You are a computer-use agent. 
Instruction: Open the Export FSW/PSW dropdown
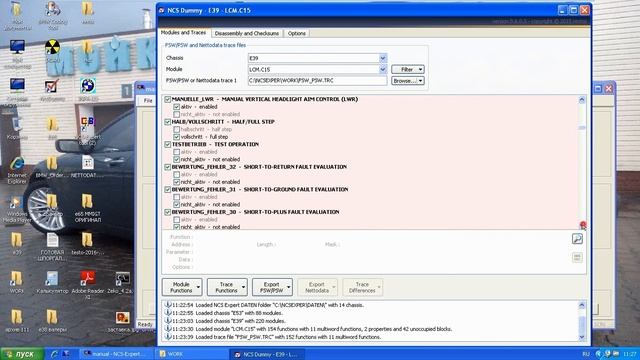(272, 287)
